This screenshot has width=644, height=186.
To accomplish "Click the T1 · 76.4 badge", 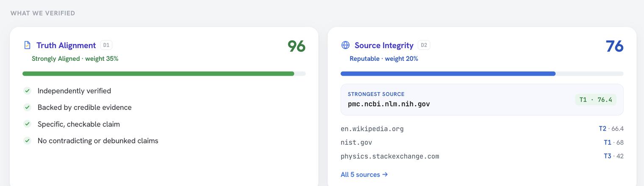I will [595, 100].
